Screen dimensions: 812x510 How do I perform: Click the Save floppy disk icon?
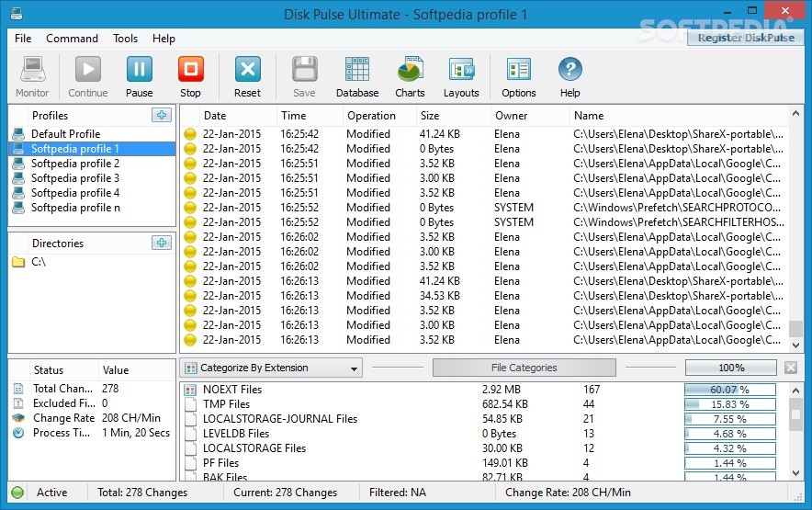point(305,70)
